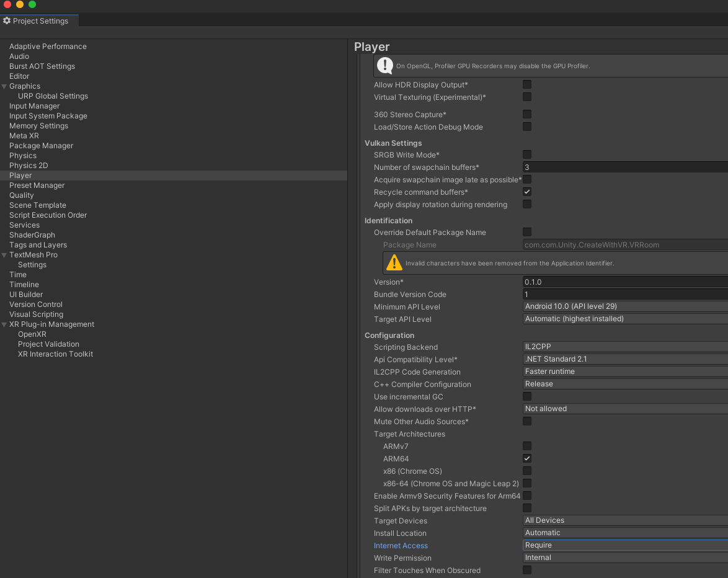This screenshot has height=578, width=728.
Task: Collapse XR Plug-in Management arrow
Action: (4, 324)
